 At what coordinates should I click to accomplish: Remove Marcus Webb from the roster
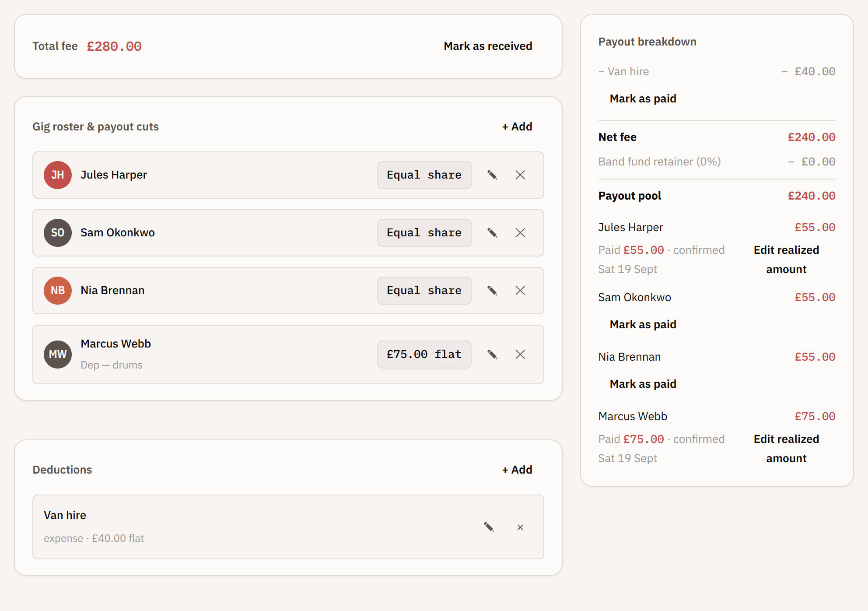[520, 355]
